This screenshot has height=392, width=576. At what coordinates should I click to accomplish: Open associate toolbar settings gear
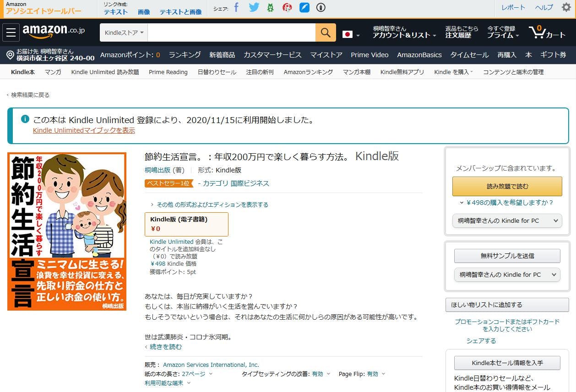[x=566, y=7]
